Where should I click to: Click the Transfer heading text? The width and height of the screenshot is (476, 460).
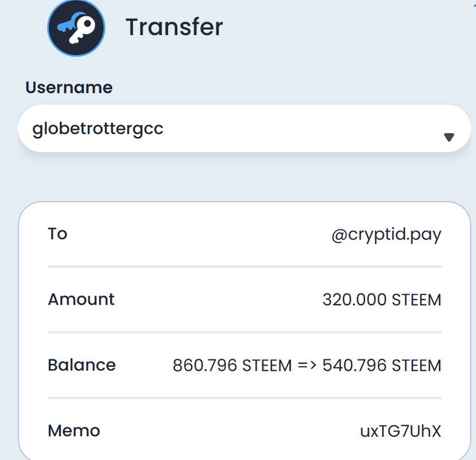(174, 28)
